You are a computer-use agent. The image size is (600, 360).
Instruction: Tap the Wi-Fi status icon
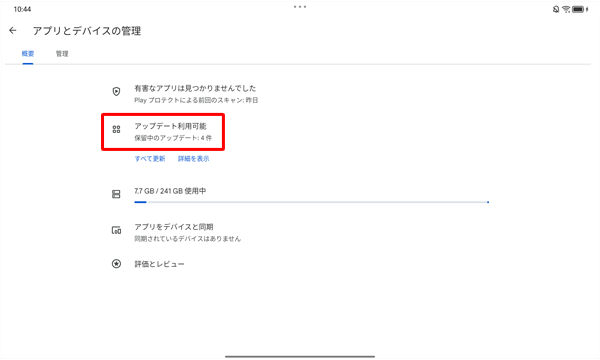(x=566, y=9)
